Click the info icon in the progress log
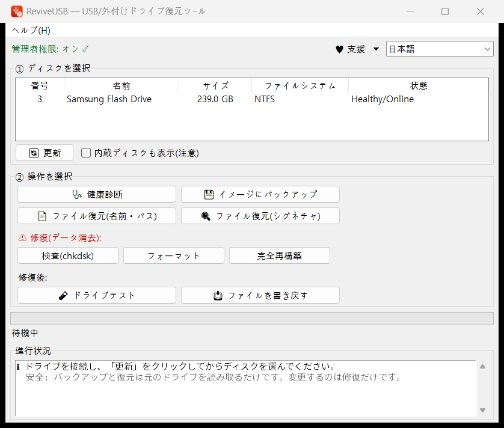This screenshot has height=428, width=504. click(x=18, y=367)
